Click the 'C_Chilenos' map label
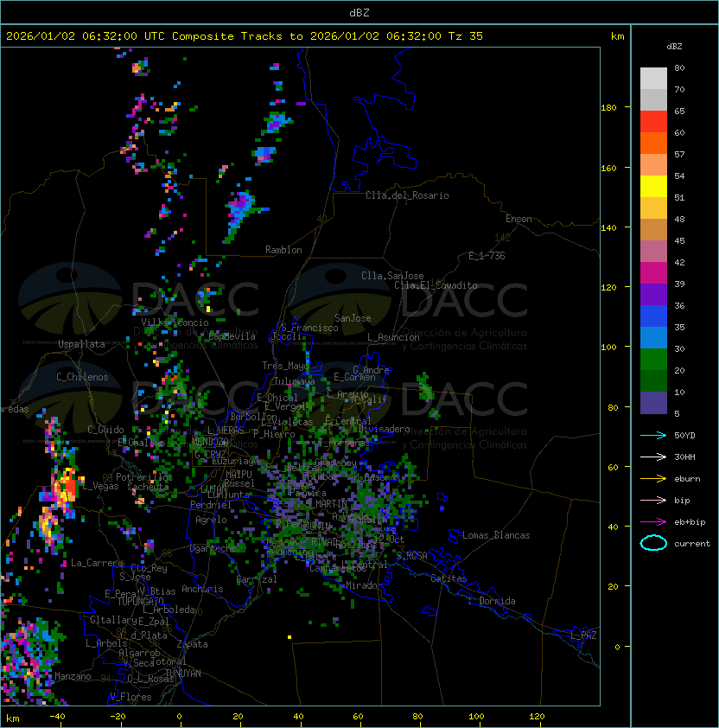Image resolution: width=719 pixels, height=728 pixels. click(x=82, y=377)
